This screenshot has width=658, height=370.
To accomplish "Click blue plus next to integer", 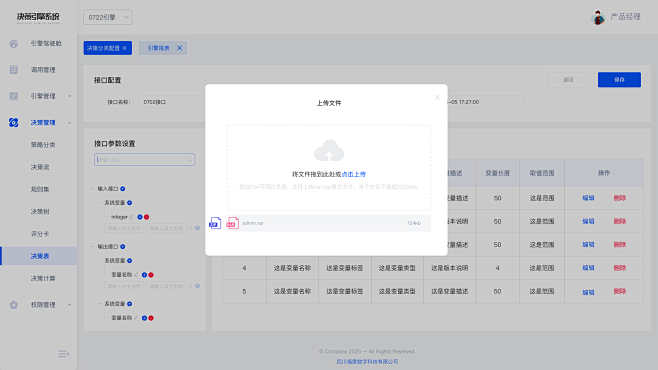I will pyautogui.click(x=140, y=217).
